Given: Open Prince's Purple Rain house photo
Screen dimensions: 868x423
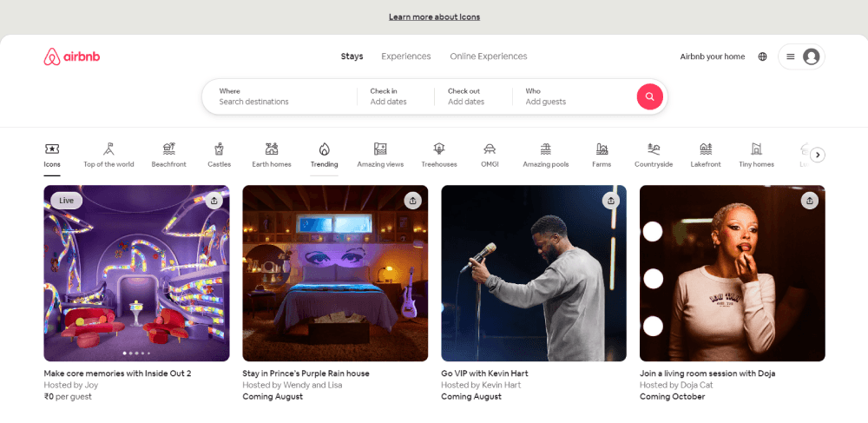Looking at the screenshot, I should [335, 273].
